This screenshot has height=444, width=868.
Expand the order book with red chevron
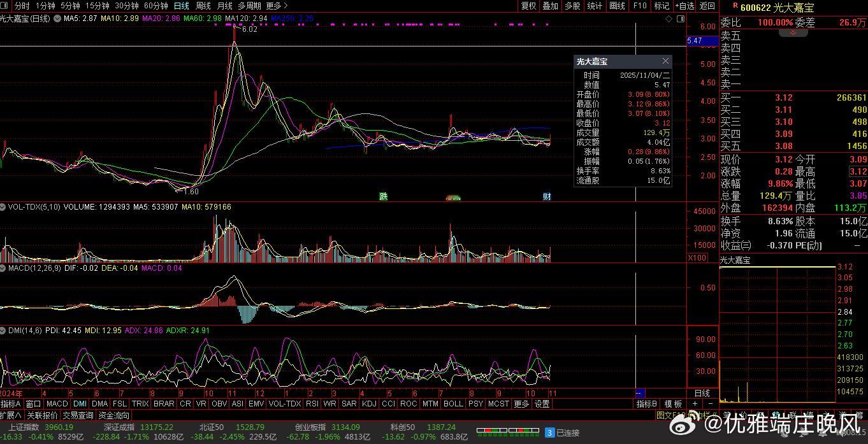[794, 32]
